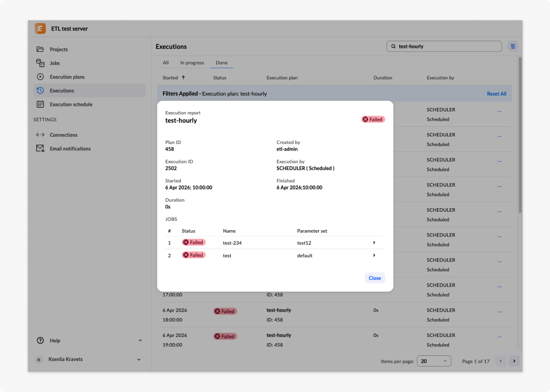Viewport: 550px width, 392px height.
Task: Click Execution by column header
Action: (x=440, y=78)
